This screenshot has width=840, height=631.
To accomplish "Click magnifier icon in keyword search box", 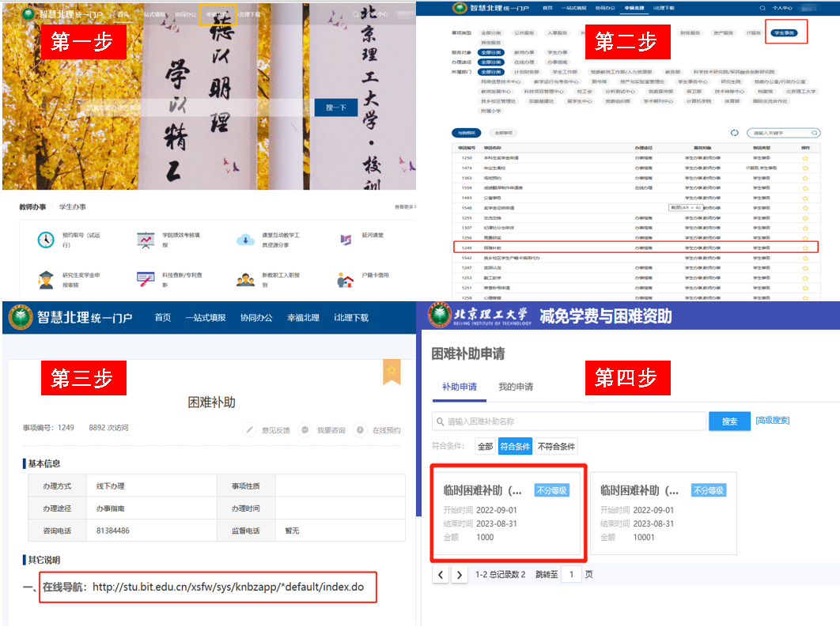I will point(814,133).
